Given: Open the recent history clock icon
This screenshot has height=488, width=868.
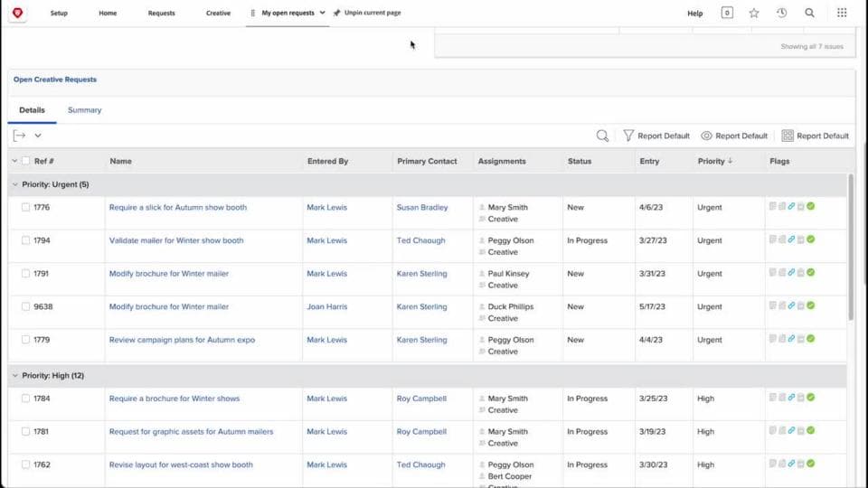Looking at the screenshot, I should 781,13.
